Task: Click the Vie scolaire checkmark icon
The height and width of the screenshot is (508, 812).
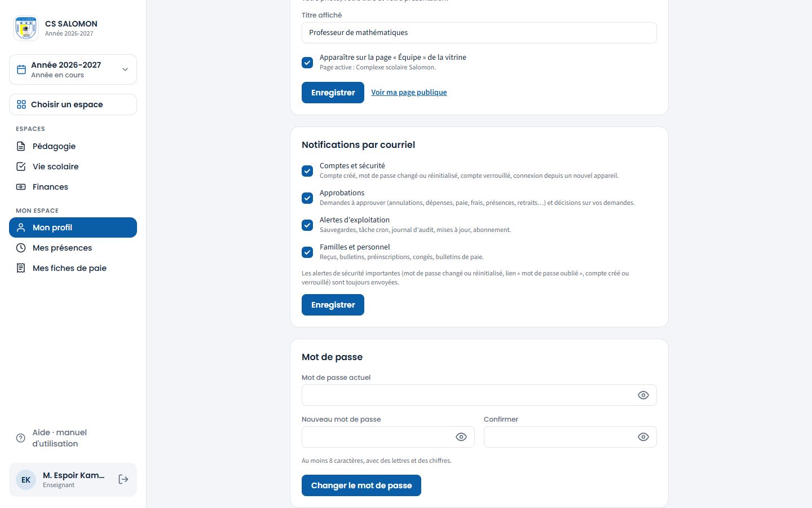Action: click(21, 167)
